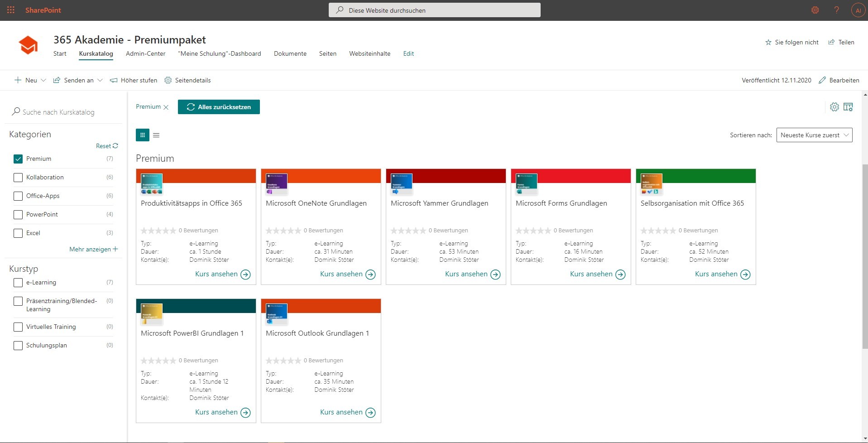868x443 pixels.
Task: Open the Dokumente navigation tab
Action: (290, 53)
